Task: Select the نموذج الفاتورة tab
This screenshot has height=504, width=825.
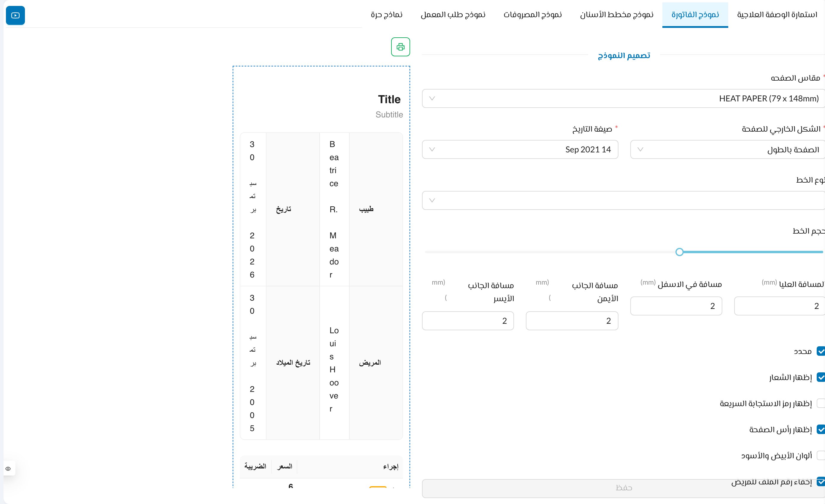Action: coord(695,15)
